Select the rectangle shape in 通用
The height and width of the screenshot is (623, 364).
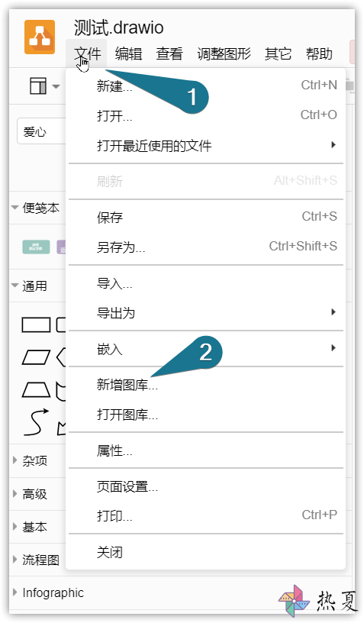pos(36,324)
